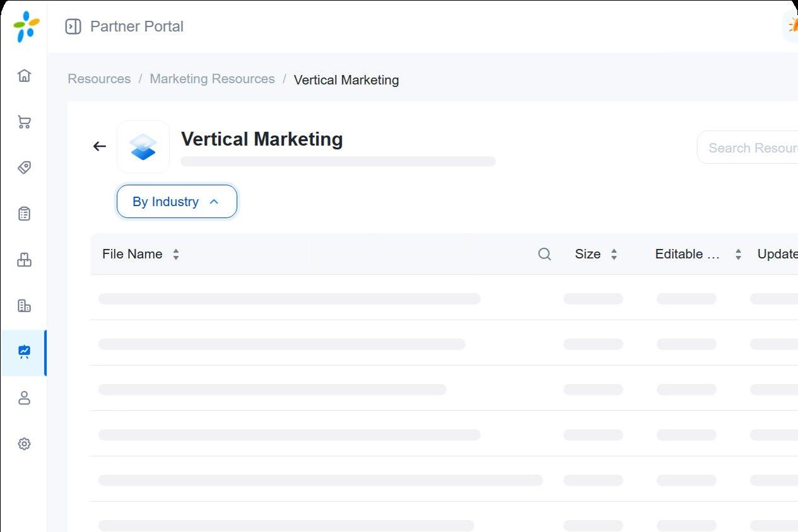The height and width of the screenshot is (532, 798).
Task: Click the home icon in sidebar
Action: 24,76
